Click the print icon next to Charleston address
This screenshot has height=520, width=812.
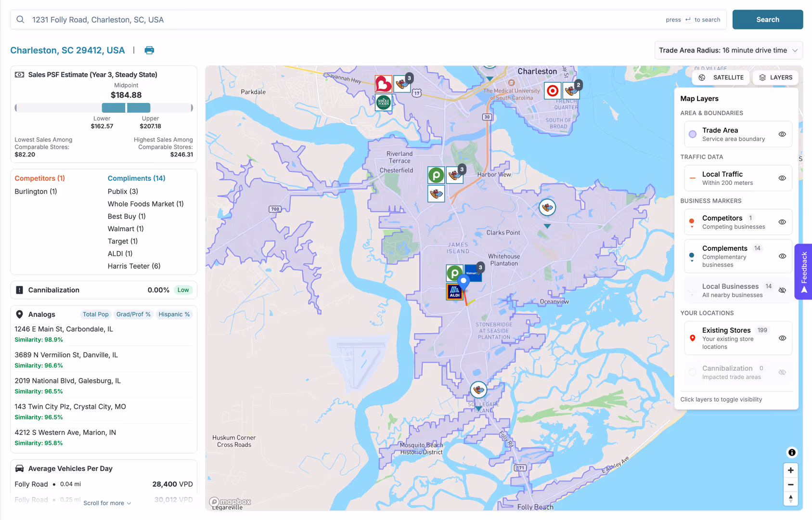point(149,50)
